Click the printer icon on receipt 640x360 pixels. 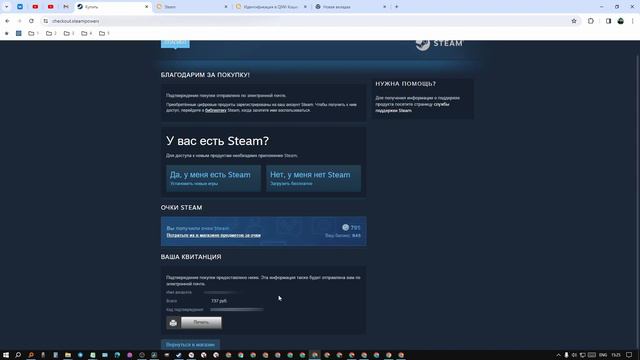pyautogui.click(x=173, y=323)
